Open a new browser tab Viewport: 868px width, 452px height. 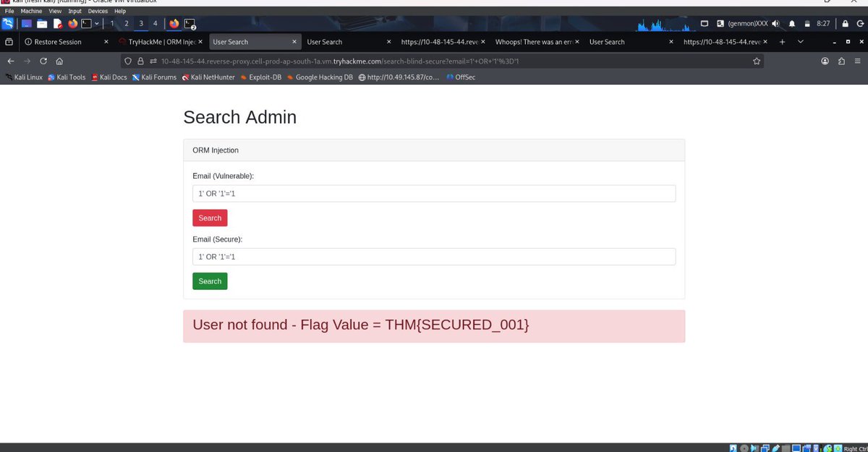[782, 42]
